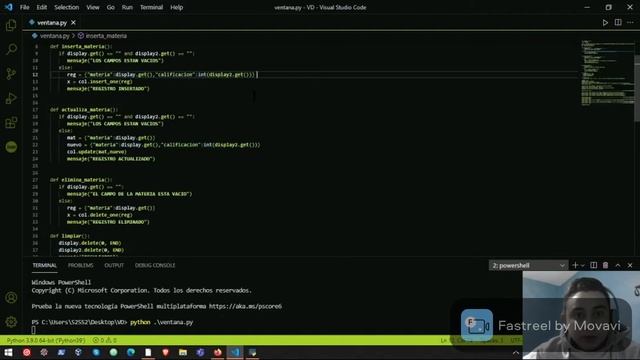Open the Terminal menu
The height and width of the screenshot is (360, 640).
point(151,7)
